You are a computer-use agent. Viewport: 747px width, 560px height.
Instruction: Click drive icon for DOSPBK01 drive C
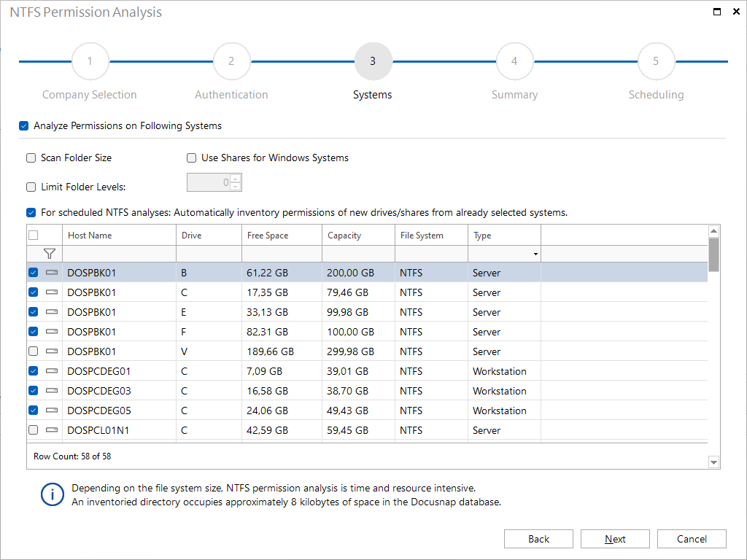coord(52,292)
